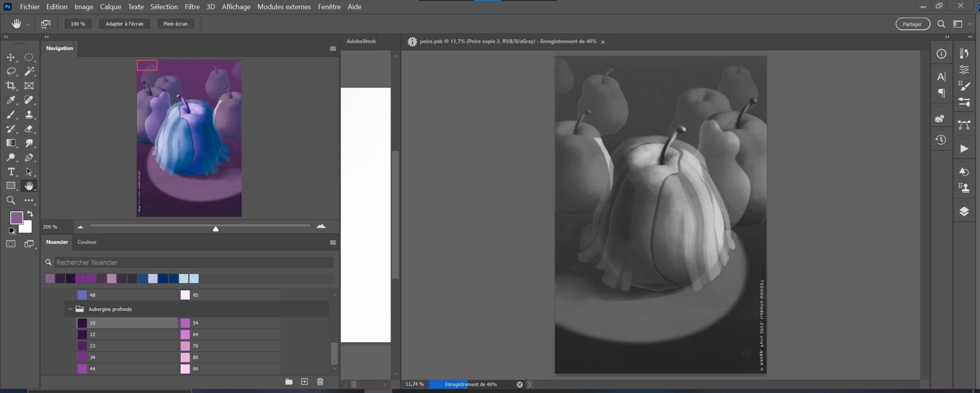This screenshot has height=393, width=980.
Task: Switch to the Couleur tab
Action: point(87,242)
